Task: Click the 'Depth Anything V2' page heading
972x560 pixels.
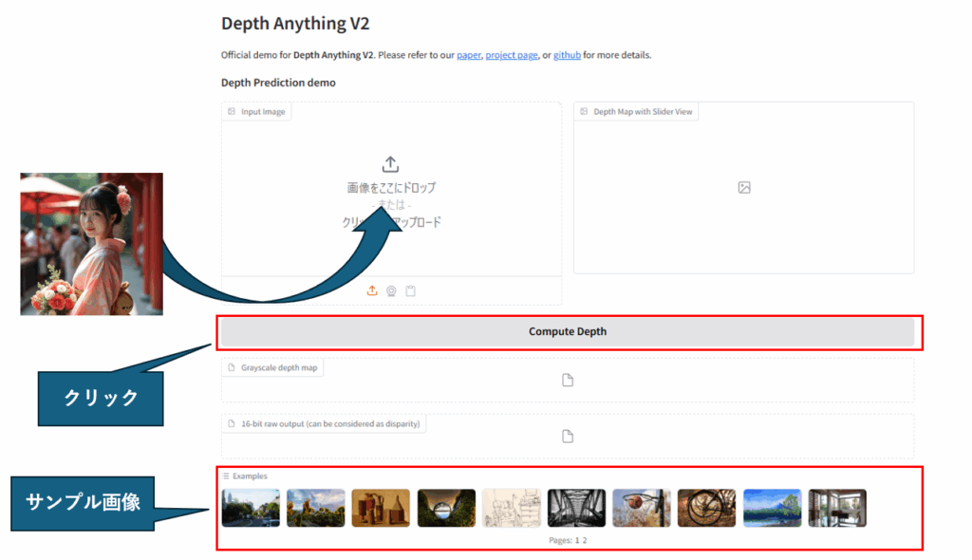Action: point(295,24)
